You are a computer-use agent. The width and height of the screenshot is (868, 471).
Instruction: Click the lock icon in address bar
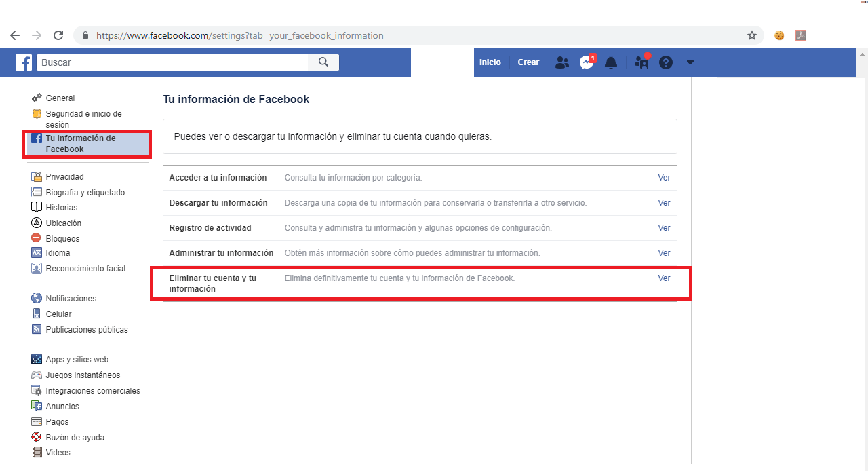pos(85,35)
